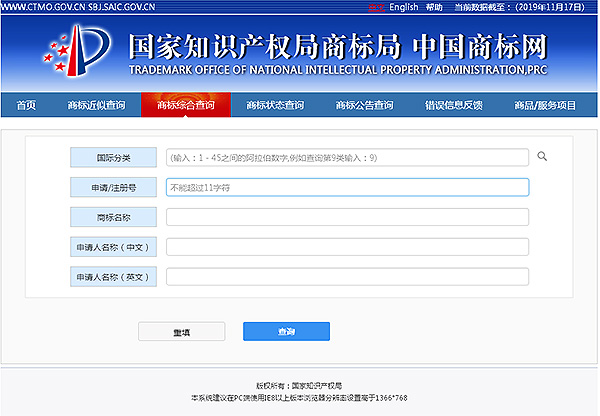
Task: Open the 首页 navigation tab
Action: pos(26,105)
